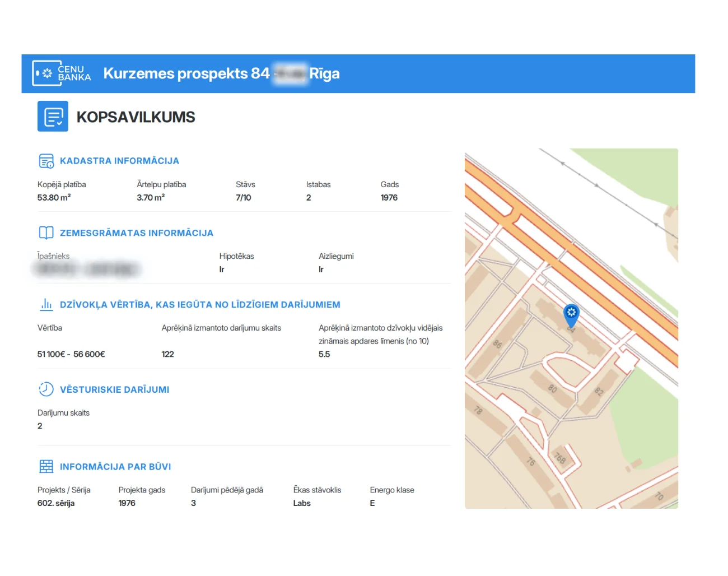The width and height of the screenshot is (728, 576).
Task: Open the Kadastra informācija heading
Action: [119, 161]
